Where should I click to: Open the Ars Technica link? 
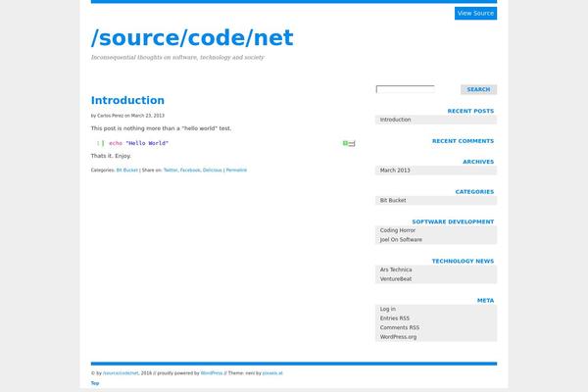point(396,269)
